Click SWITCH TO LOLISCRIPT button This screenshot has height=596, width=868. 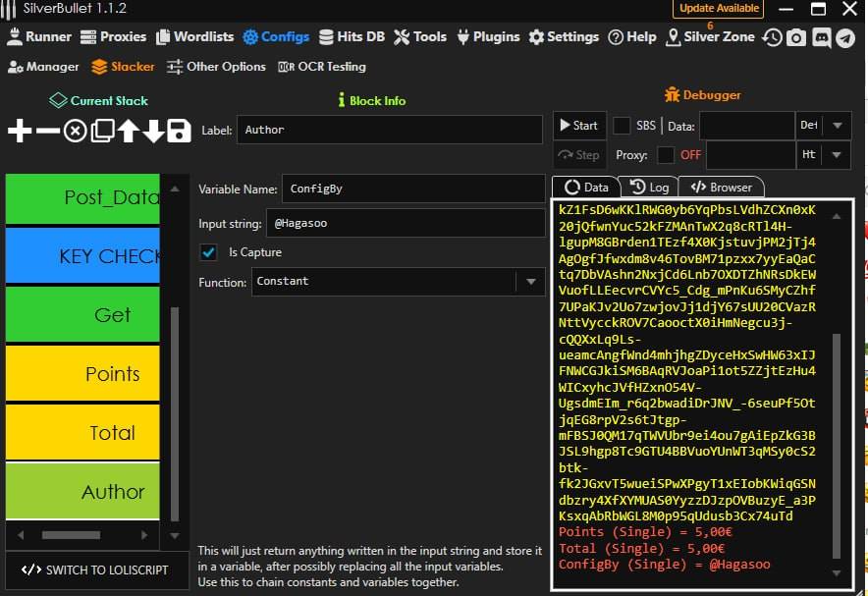[94, 569]
